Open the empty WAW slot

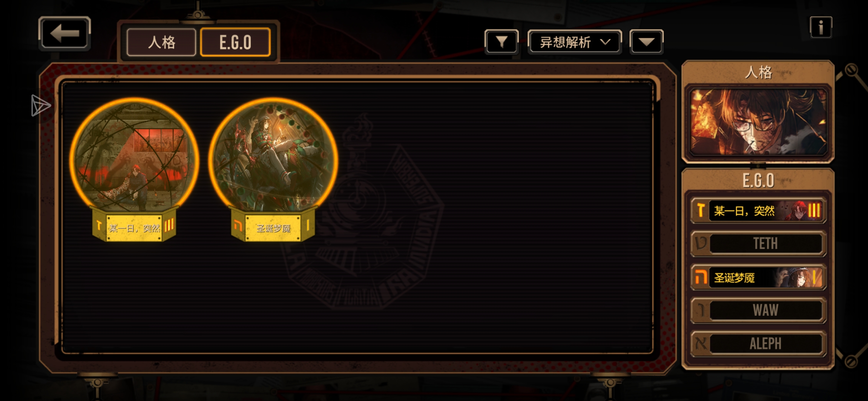click(758, 310)
